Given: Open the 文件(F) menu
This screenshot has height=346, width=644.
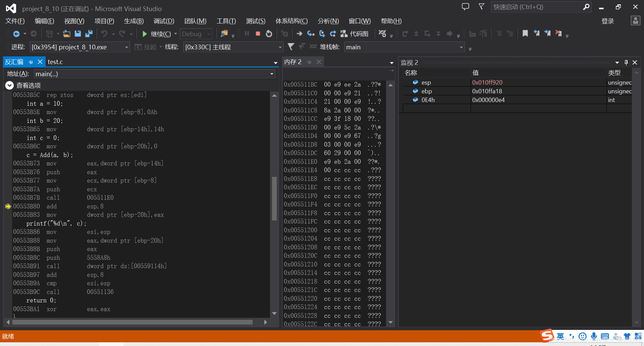Looking at the screenshot, I should click(15, 21).
